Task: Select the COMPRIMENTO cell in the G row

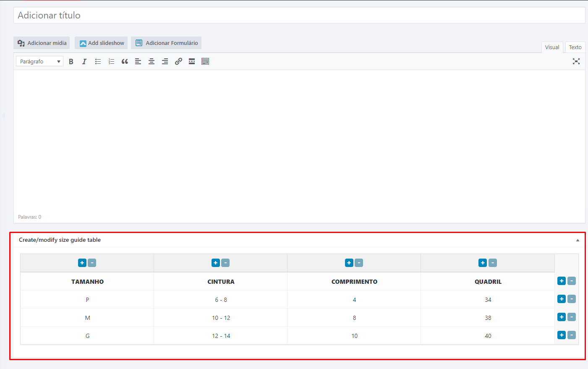Action: [354, 336]
